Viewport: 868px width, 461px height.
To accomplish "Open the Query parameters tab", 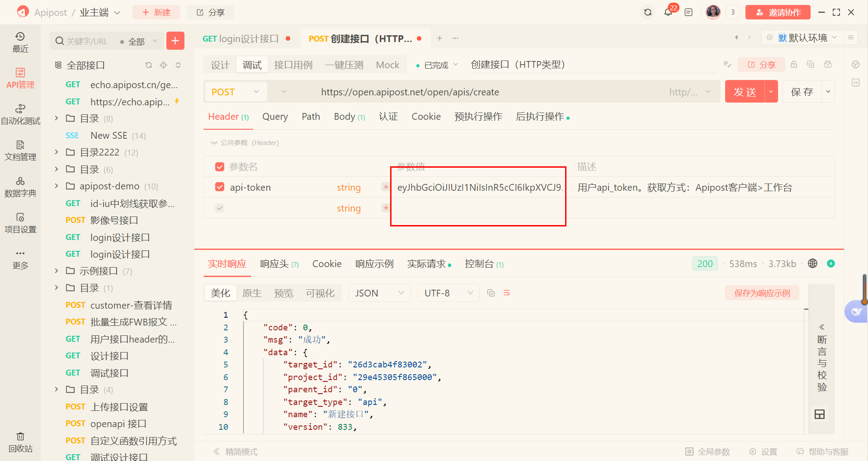I will click(275, 117).
